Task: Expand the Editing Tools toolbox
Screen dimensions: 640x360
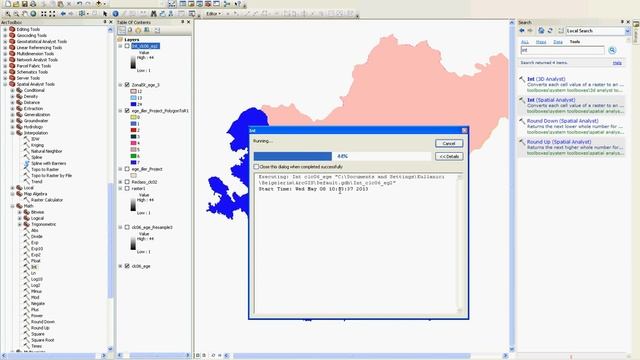Action: point(5,29)
